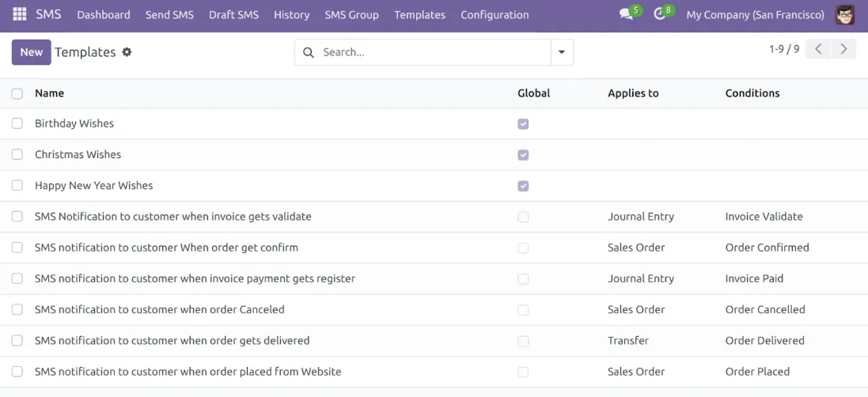Image resolution: width=868 pixels, height=397 pixels.
Task: Open template 'order placed from Website'
Action: (x=188, y=371)
